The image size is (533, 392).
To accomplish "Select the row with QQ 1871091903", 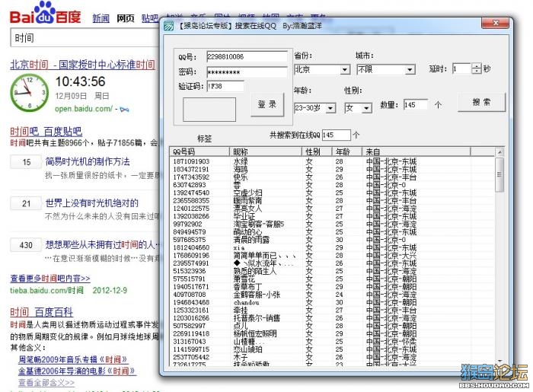I will (x=331, y=161).
